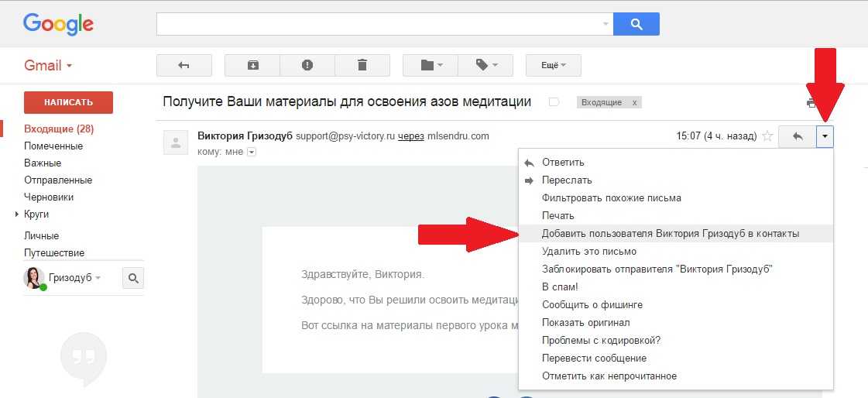Screen dimensions: 868x398
Task: Open the Ещё more actions dropdown
Action: click(x=553, y=65)
